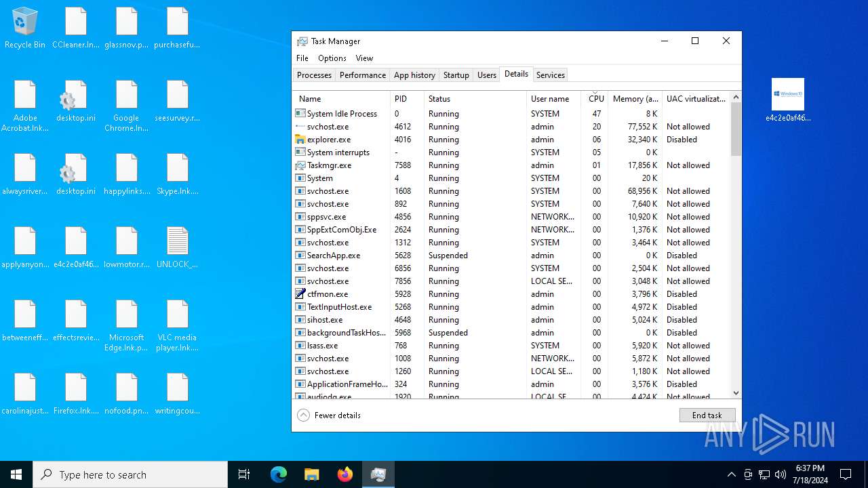Sort by the User name column header
The height and width of the screenshot is (488, 868).
553,99
